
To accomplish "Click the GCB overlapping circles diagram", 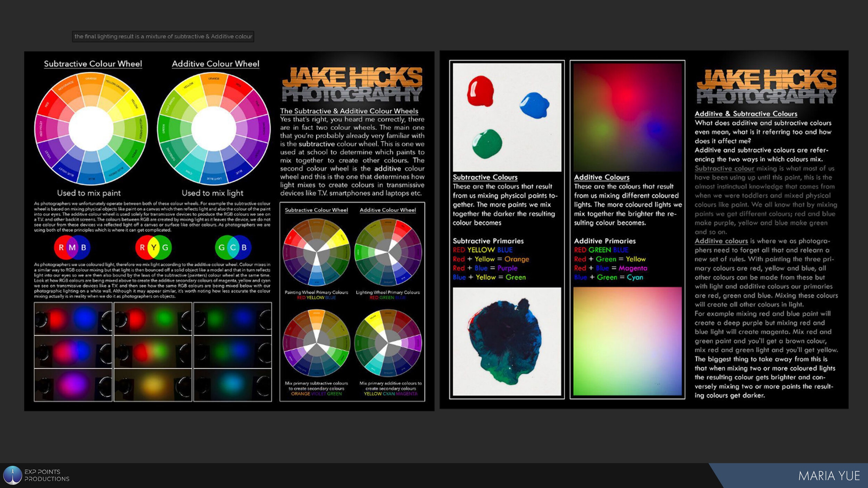I will [233, 247].
